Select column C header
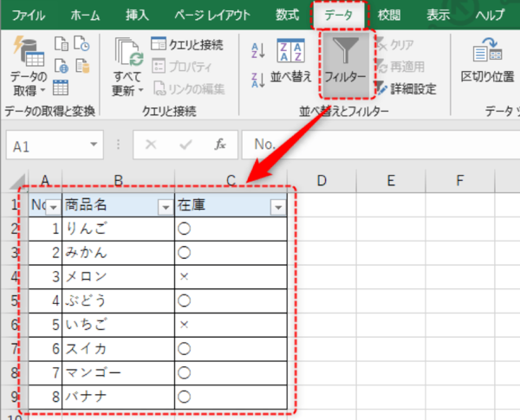Viewport: 520px width, 420px height. [x=231, y=181]
